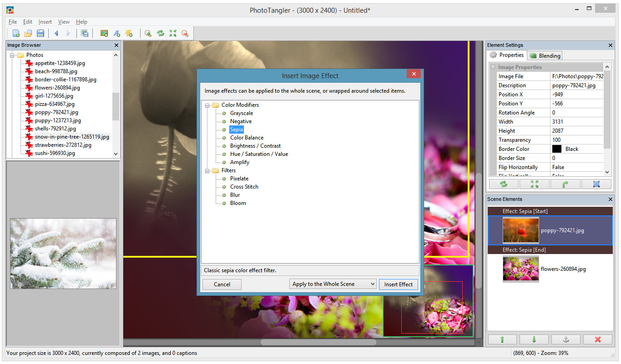Collapse the Photos folder in Image Browser
Viewport: 621px width, 364px height.
pos(12,55)
